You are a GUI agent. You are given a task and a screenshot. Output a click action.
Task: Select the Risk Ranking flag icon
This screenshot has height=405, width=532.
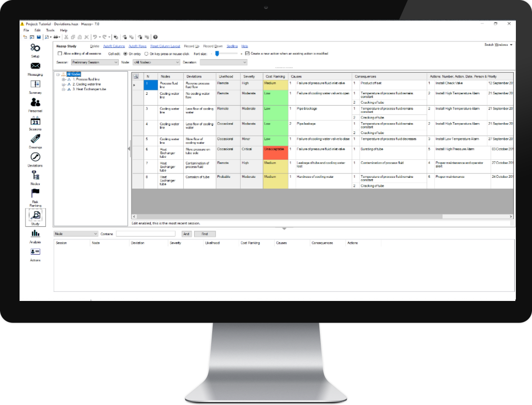[35, 194]
